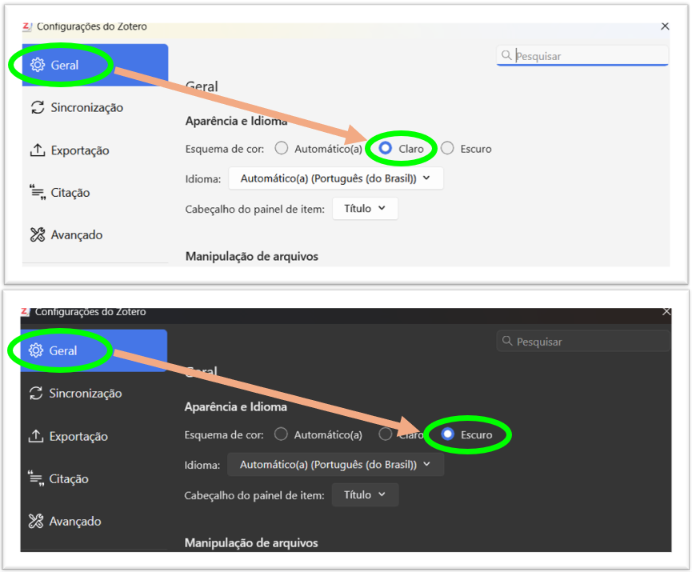Click 'Cabeçalho do painel de item:' label in dark window
The image size is (692, 572).
(x=254, y=495)
